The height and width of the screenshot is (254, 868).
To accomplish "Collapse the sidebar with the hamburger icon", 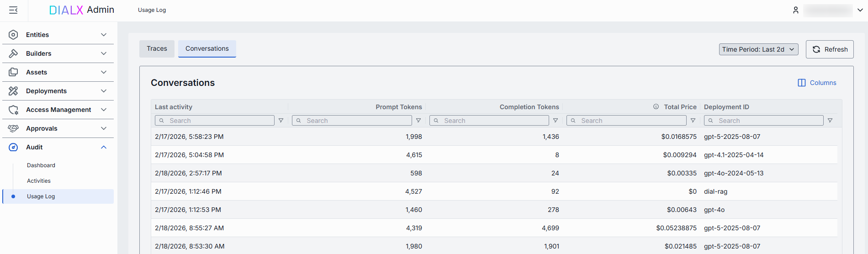I will click(13, 10).
